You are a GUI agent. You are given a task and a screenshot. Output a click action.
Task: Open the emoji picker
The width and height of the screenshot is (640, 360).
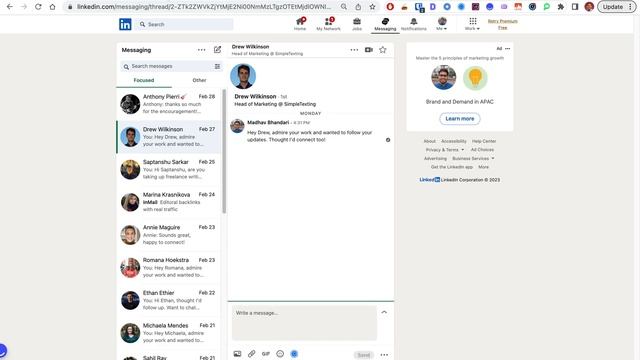280,354
